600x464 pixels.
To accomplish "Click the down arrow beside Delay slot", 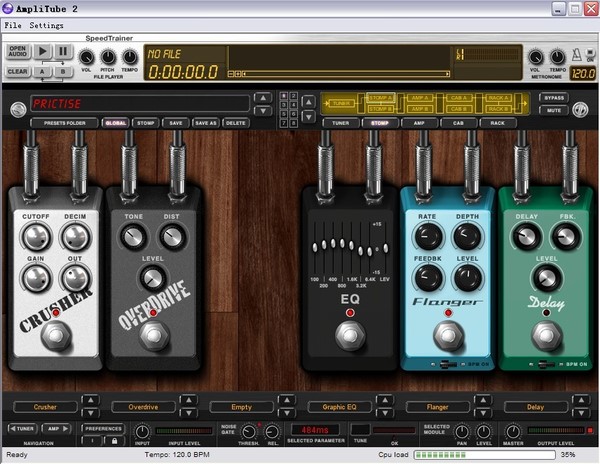I will click(x=581, y=413).
